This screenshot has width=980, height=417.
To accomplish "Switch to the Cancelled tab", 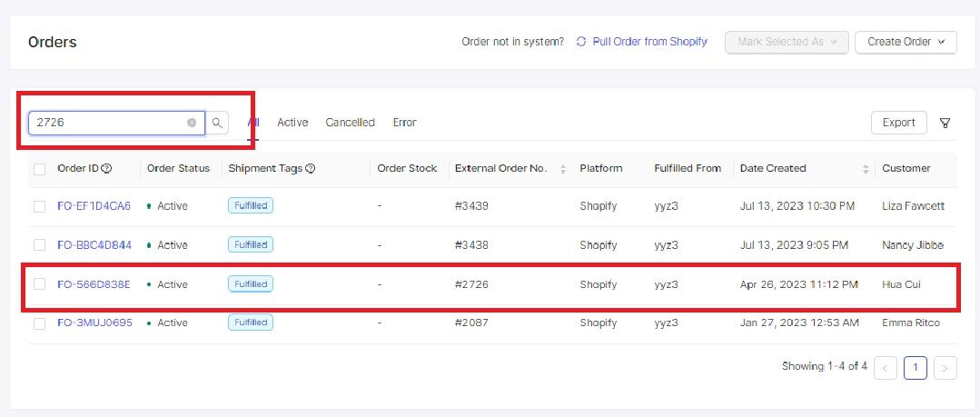I will click(x=350, y=123).
